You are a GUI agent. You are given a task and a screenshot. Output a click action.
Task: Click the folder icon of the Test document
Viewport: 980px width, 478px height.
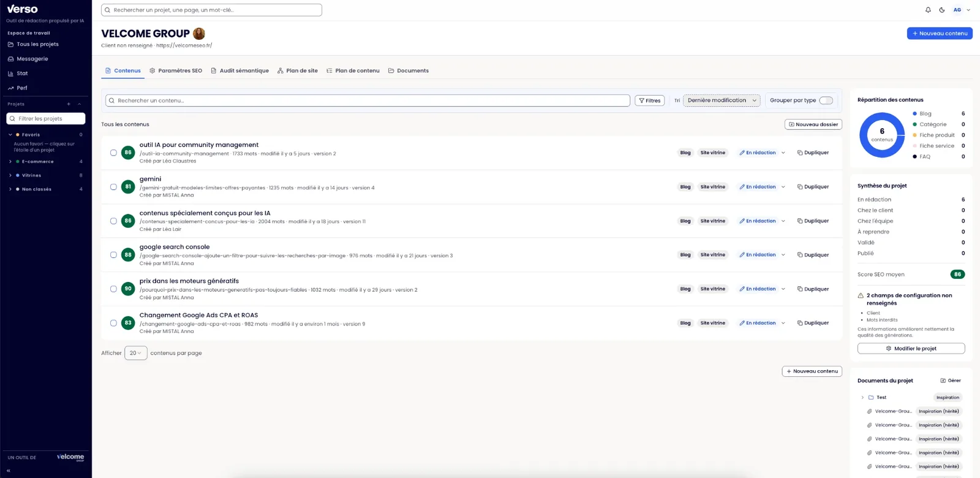point(871,398)
